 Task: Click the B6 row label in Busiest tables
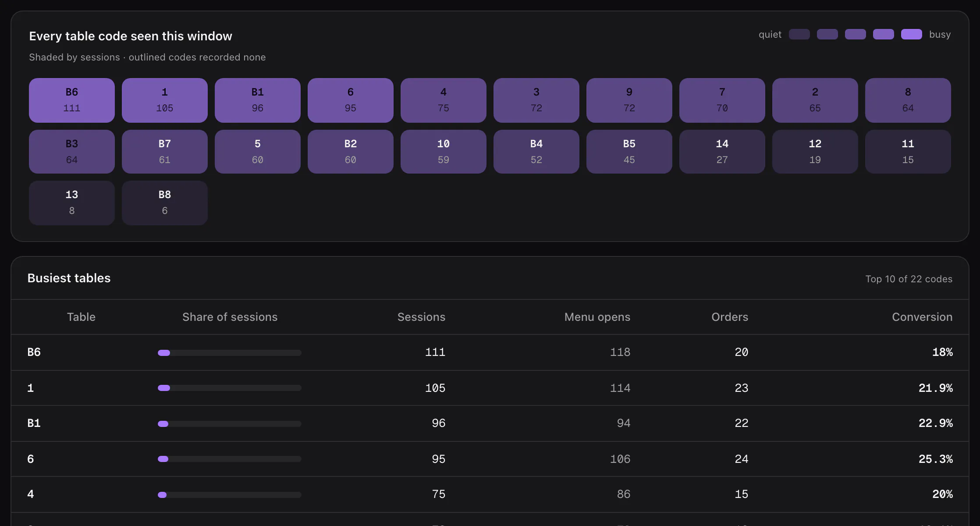tap(34, 352)
